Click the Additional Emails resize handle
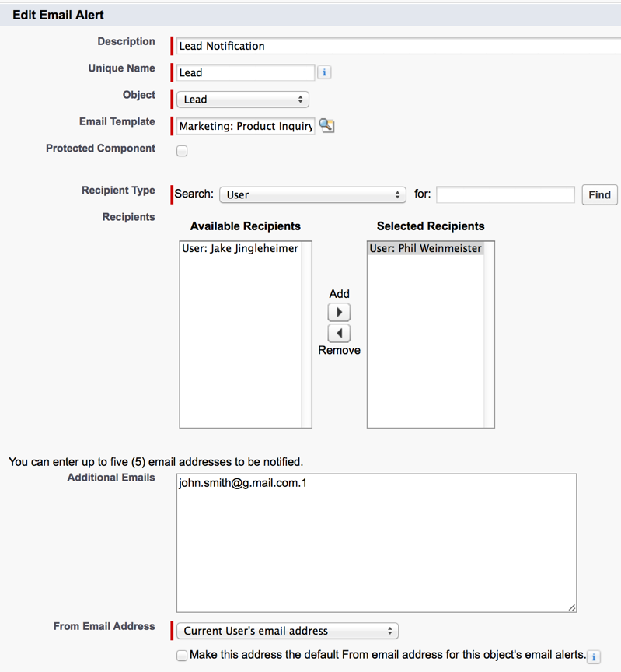 click(572, 607)
